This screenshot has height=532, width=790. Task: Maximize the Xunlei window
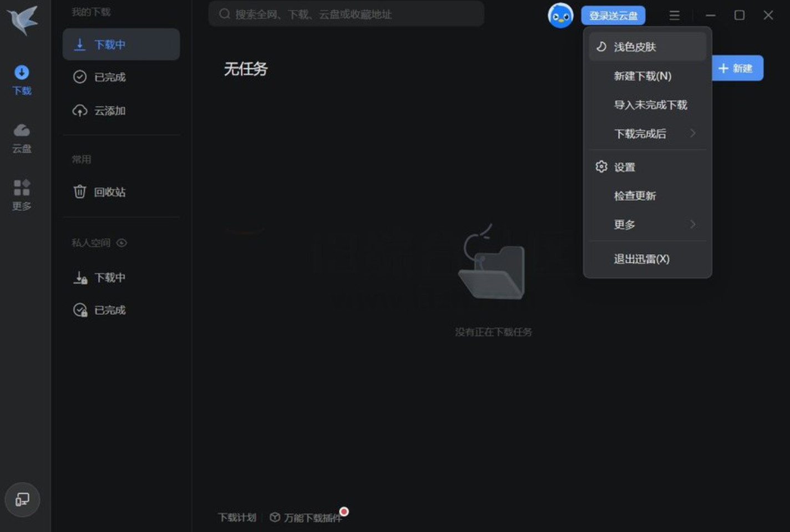pyautogui.click(x=739, y=16)
